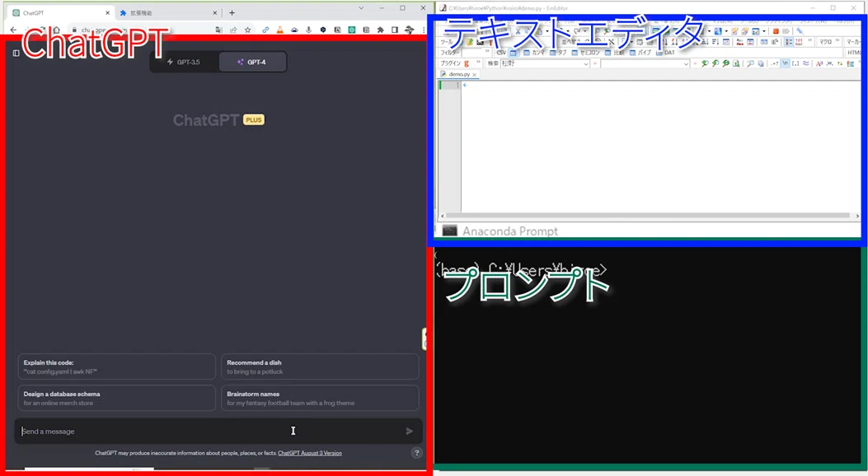
Task: Select the demo.py document tab in EmEditor
Action: point(459,74)
